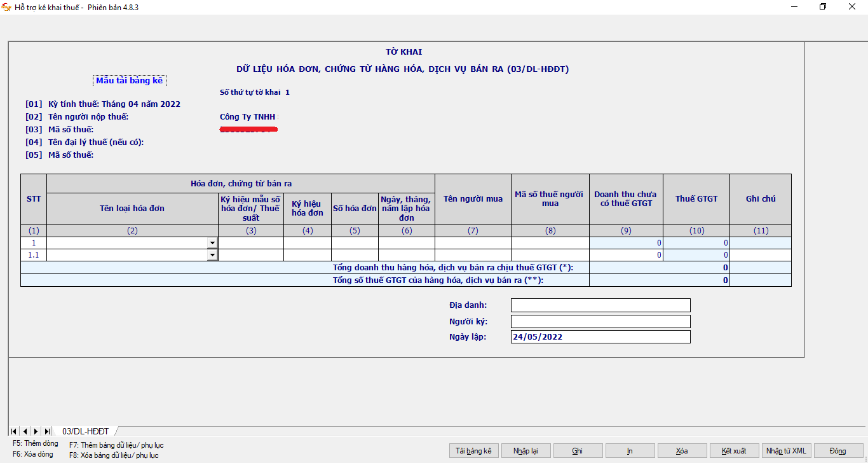
Task: Expand invoice type dropdown in row 1
Action: (x=212, y=243)
